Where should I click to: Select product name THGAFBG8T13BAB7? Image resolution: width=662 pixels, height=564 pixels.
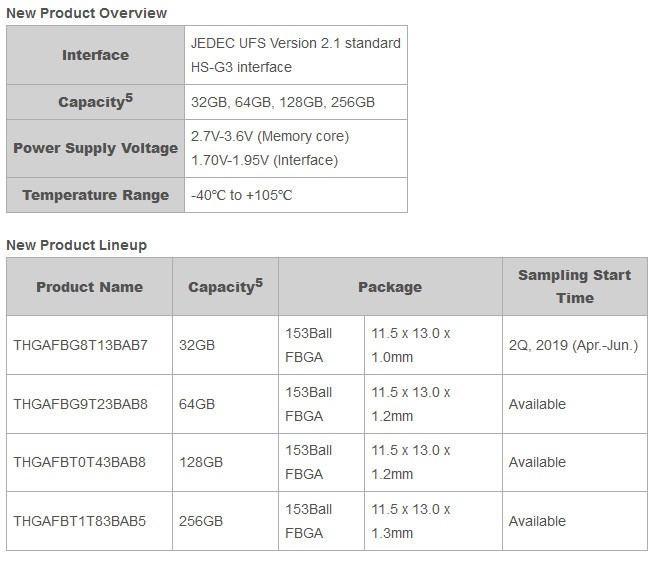(80, 345)
